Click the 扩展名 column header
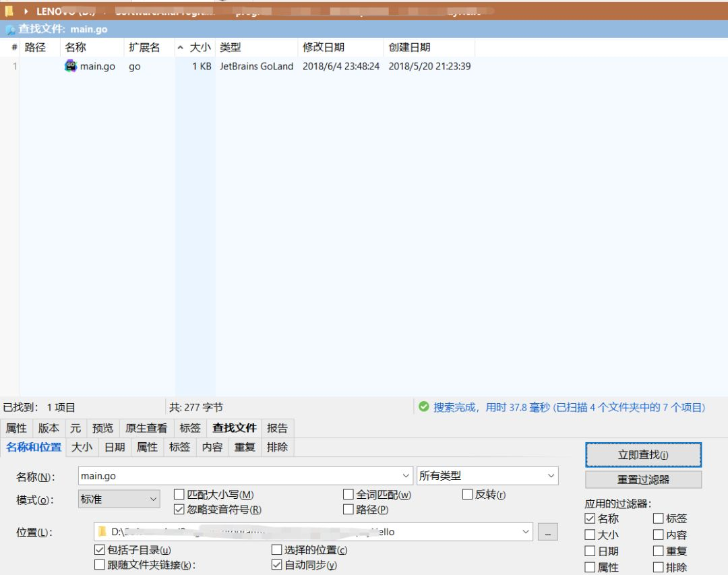 pos(149,47)
